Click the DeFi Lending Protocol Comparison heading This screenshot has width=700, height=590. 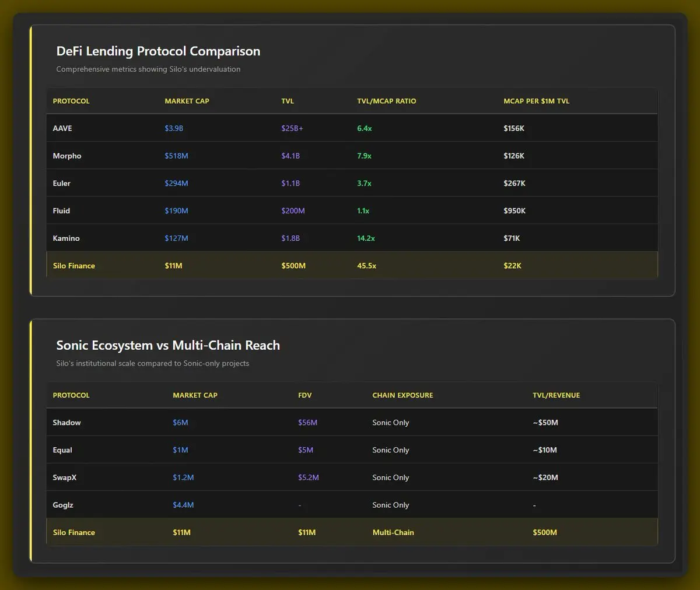158,51
